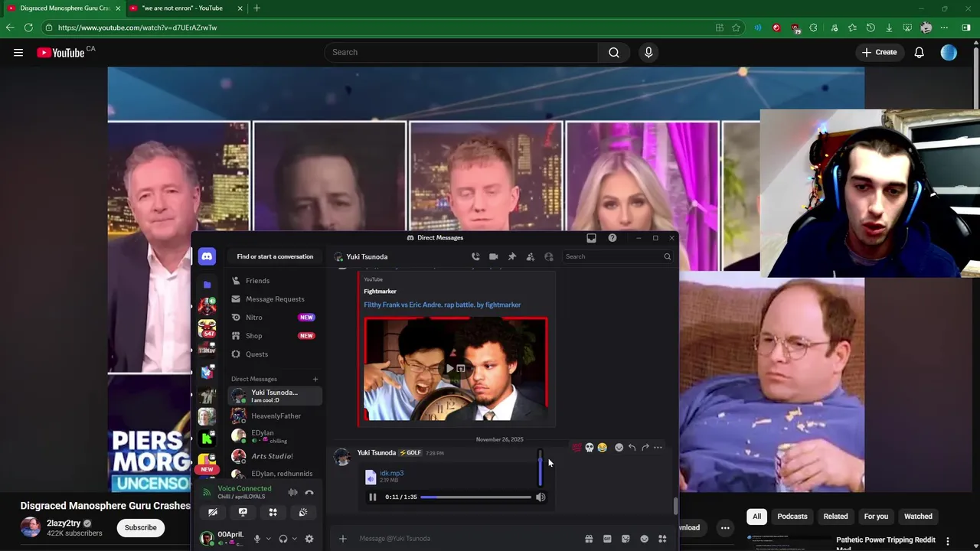Open Filthy Frank vs Eric Andre link

point(443,305)
